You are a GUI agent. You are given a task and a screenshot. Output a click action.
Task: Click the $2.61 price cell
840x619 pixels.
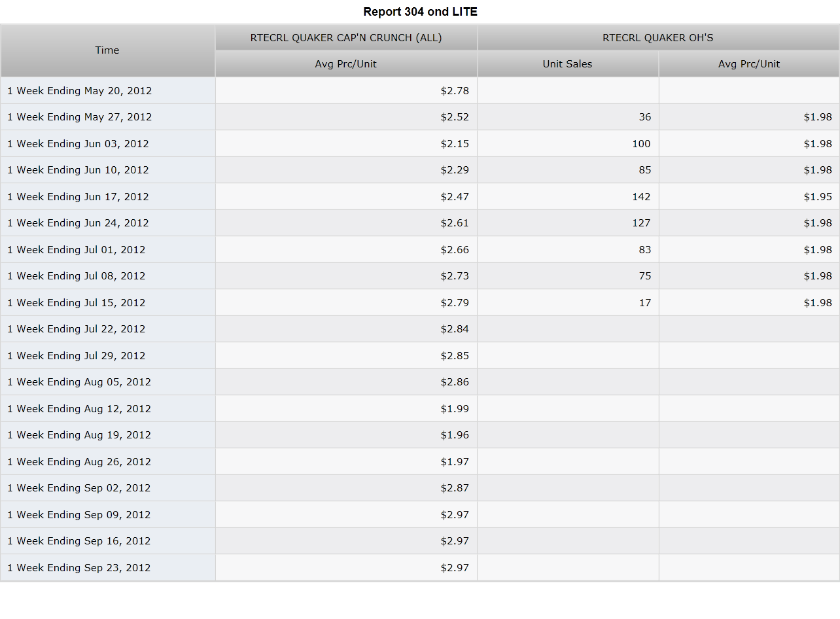pos(346,223)
